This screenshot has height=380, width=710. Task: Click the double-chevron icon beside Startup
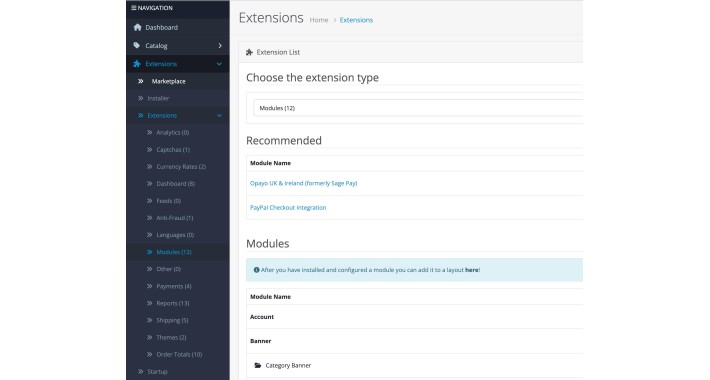pos(141,371)
